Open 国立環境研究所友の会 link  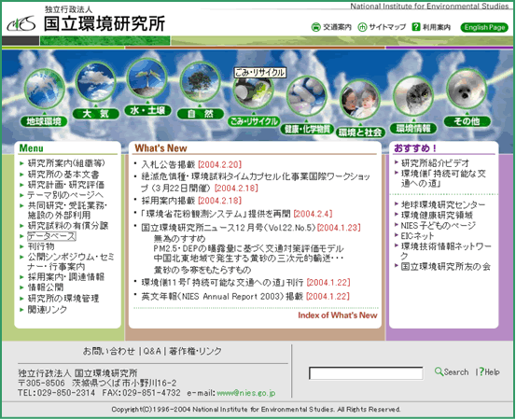click(x=446, y=267)
